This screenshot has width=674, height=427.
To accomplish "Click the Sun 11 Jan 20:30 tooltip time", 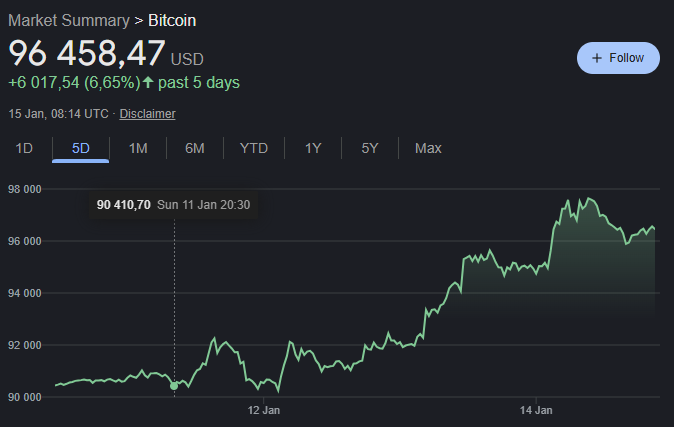I will tap(203, 205).
